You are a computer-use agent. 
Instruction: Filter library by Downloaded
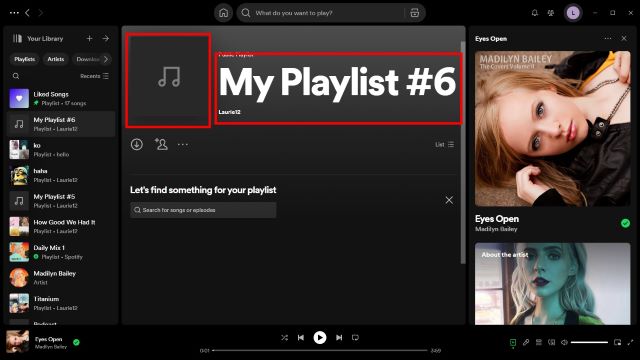pyautogui.click(x=87, y=59)
